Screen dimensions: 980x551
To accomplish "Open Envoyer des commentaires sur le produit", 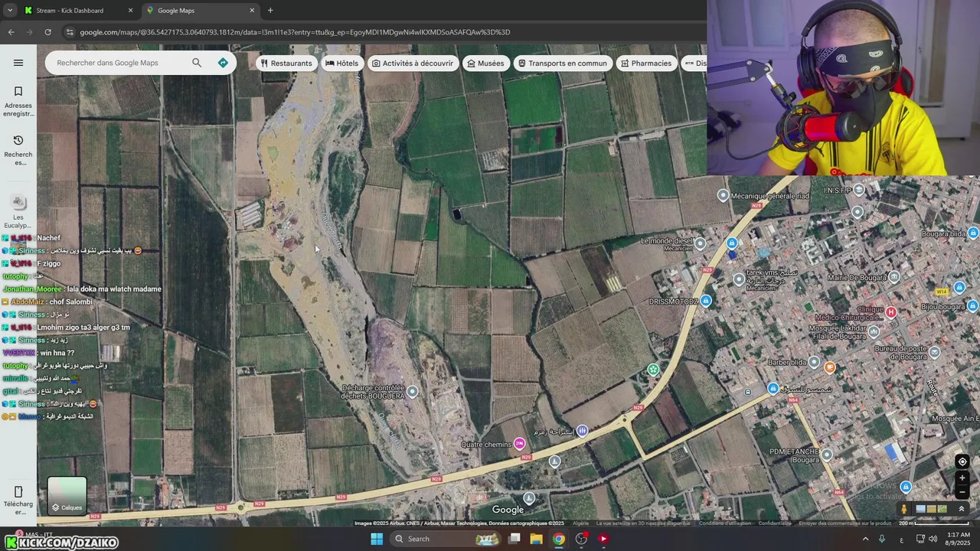I will pyautogui.click(x=845, y=523).
